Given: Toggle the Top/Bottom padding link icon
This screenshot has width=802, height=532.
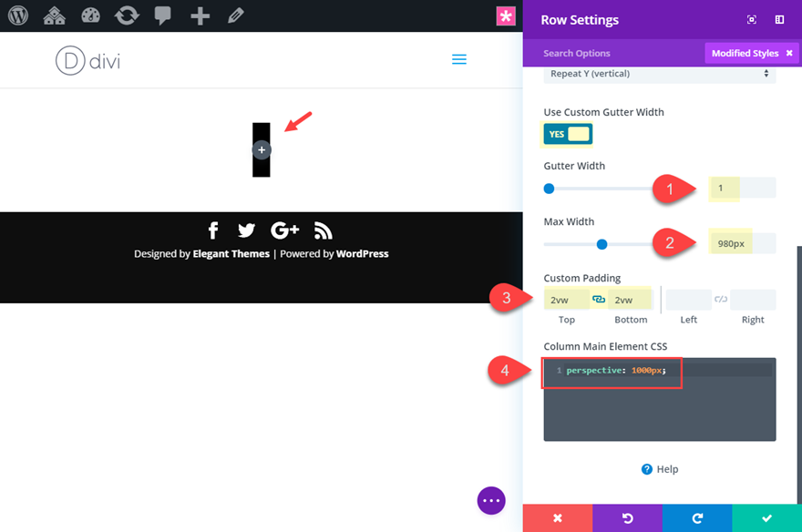Looking at the screenshot, I should point(599,299).
